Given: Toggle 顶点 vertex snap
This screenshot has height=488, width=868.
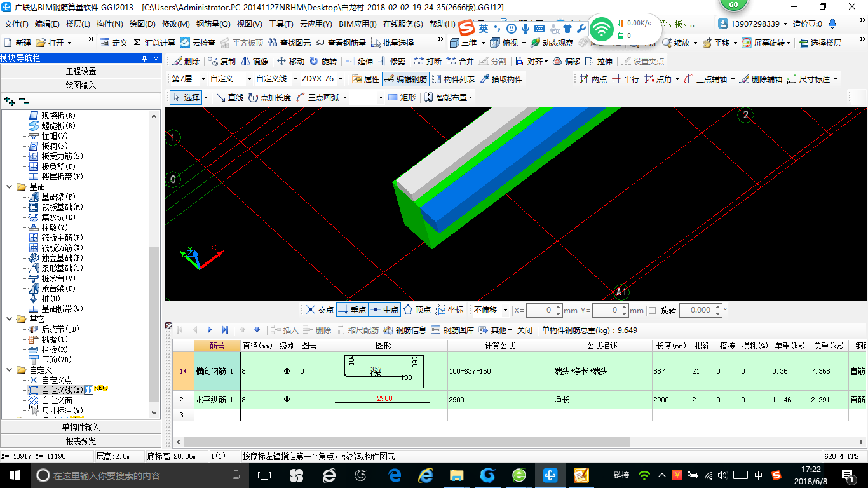Looking at the screenshot, I should point(417,310).
